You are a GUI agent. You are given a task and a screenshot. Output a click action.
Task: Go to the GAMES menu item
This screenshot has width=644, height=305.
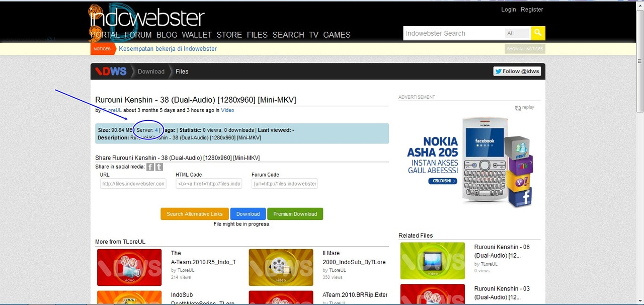[x=337, y=35]
